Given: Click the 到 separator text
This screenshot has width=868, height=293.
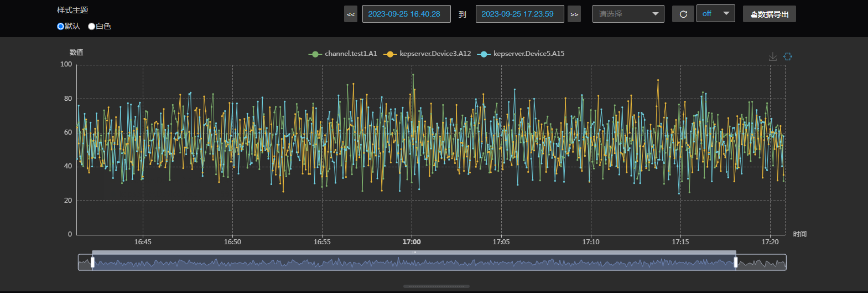Looking at the screenshot, I should (462, 14).
